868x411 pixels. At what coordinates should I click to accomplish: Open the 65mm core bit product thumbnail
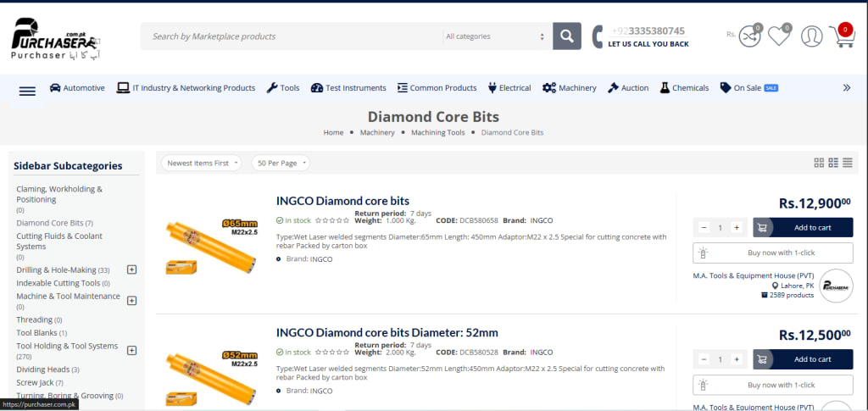pos(211,247)
